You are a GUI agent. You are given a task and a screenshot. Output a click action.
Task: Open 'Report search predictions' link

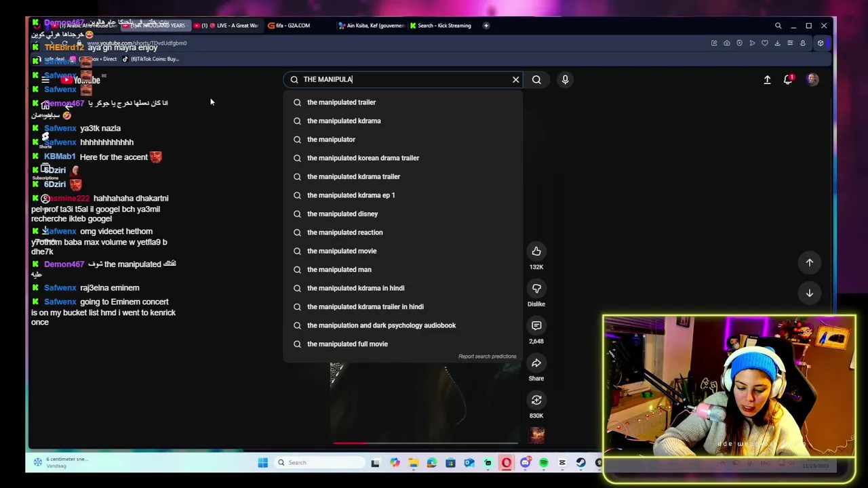(x=487, y=357)
